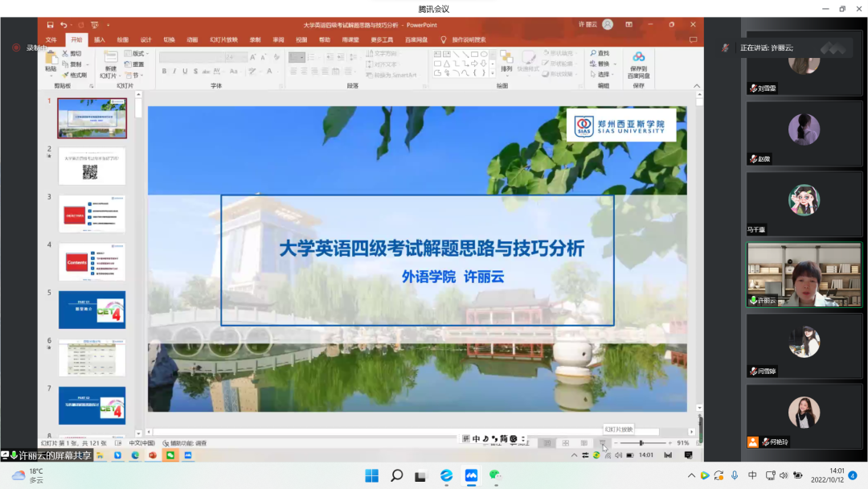The width and height of the screenshot is (868, 489).
Task: Open the font size dropdown
Action: coord(235,57)
